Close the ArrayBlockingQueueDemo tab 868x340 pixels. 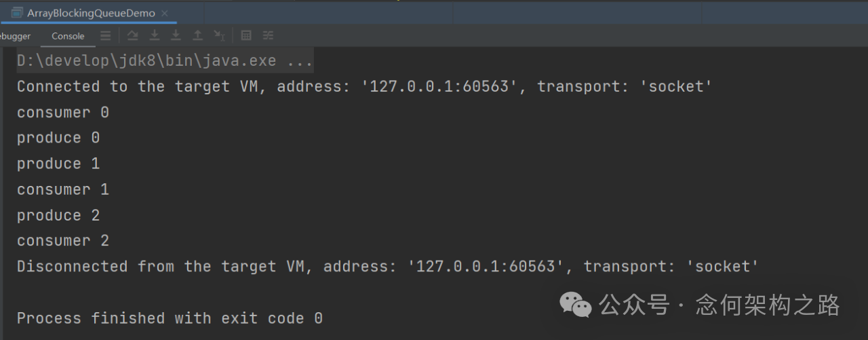point(165,13)
